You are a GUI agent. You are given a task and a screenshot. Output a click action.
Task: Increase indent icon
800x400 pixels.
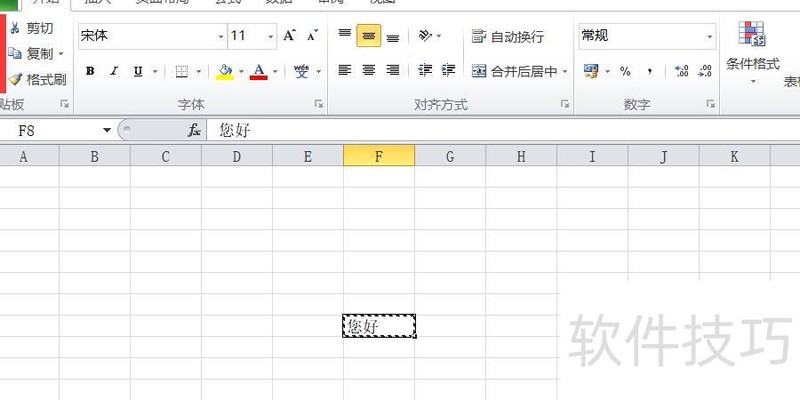point(448,70)
